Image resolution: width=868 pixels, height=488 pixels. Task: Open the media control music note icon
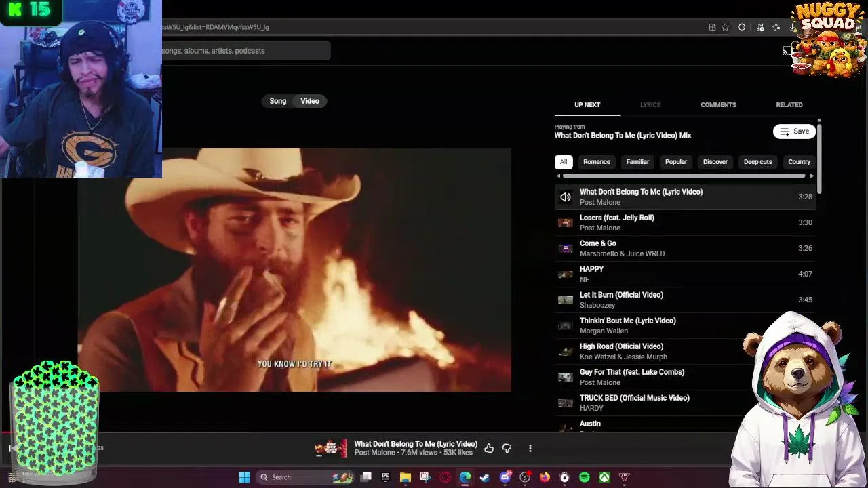point(760,27)
